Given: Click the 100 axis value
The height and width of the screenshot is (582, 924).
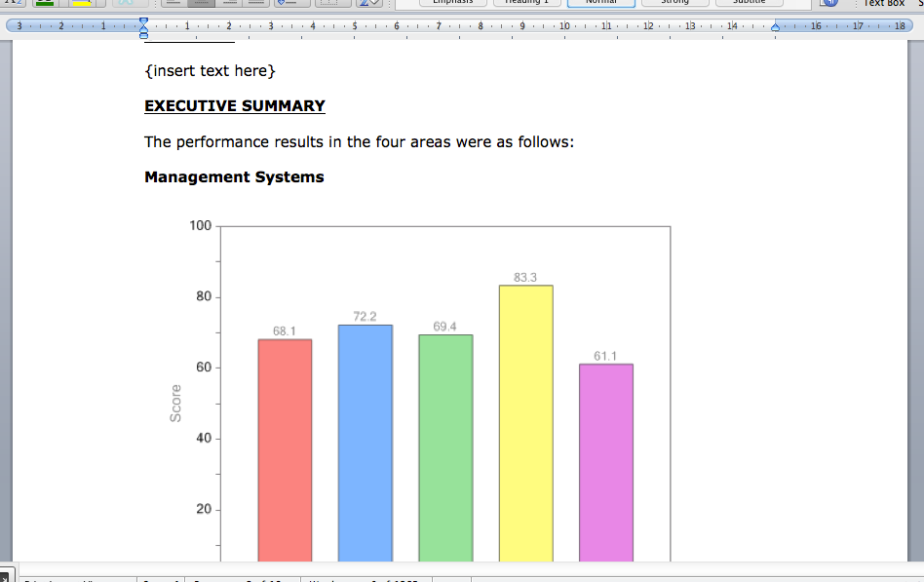Looking at the screenshot, I should 201,226.
